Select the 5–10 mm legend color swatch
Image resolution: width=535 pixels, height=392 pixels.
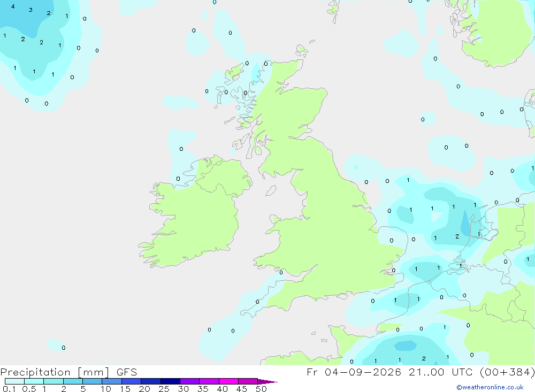(93, 381)
